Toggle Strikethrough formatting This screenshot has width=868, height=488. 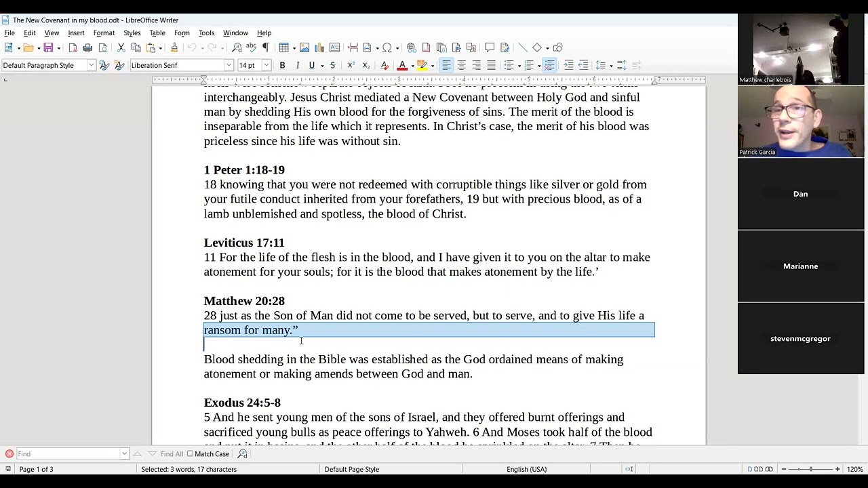[x=332, y=65]
